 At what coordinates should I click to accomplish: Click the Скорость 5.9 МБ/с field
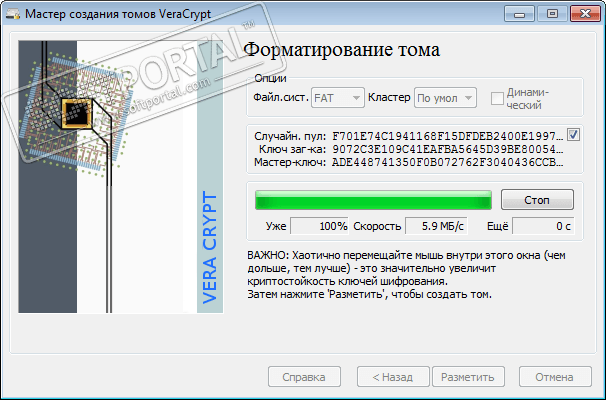436,226
